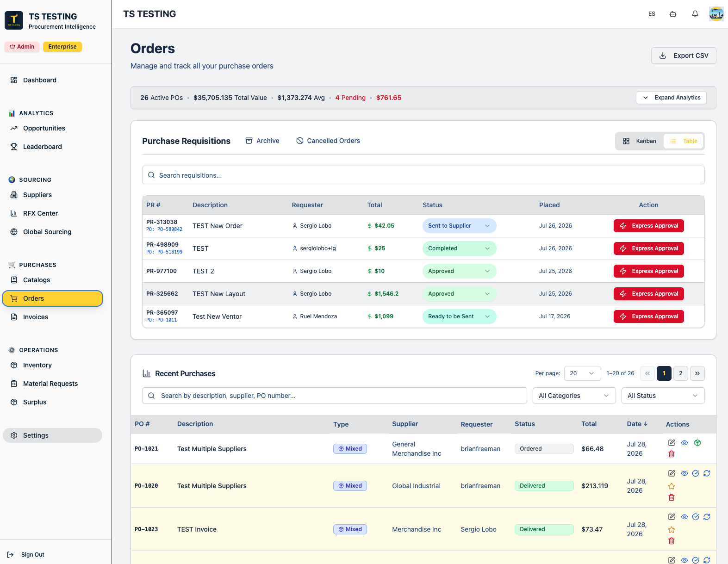This screenshot has height=564, width=728.
Task: Click the refresh icon for PO-1020
Action: click(707, 473)
